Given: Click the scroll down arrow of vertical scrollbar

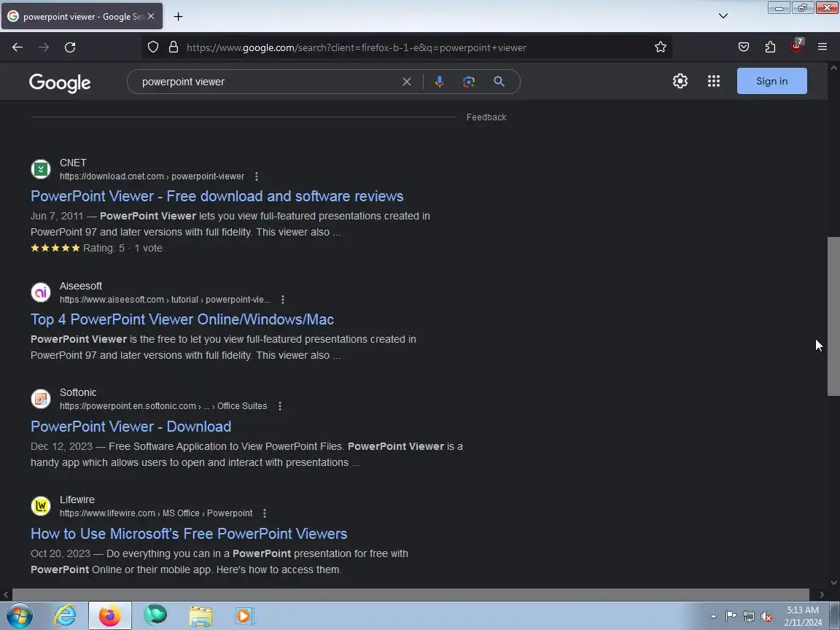Looking at the screenshot, I should pyautogui.click(x=833, y=583).
